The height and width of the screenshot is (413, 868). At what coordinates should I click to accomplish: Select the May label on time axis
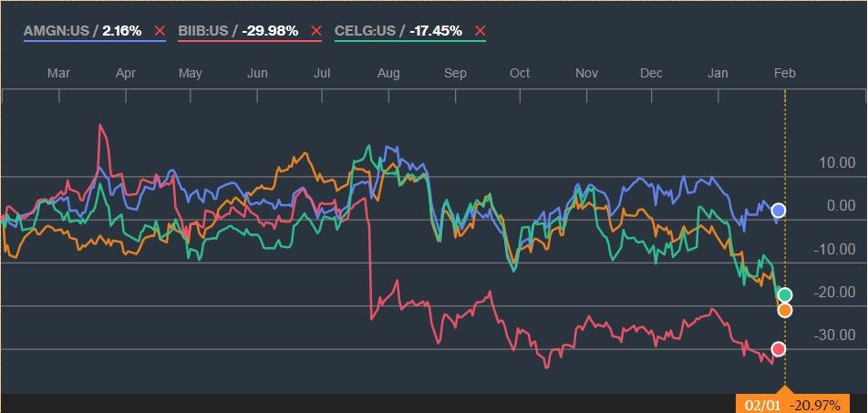point(191,72)
